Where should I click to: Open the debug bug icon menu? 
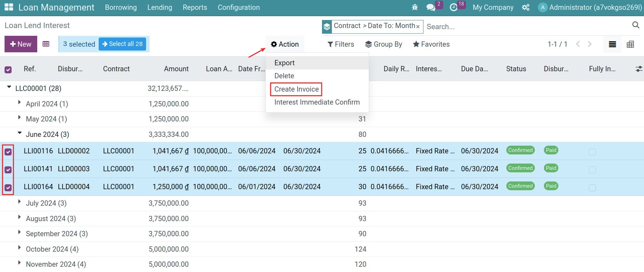415,7
